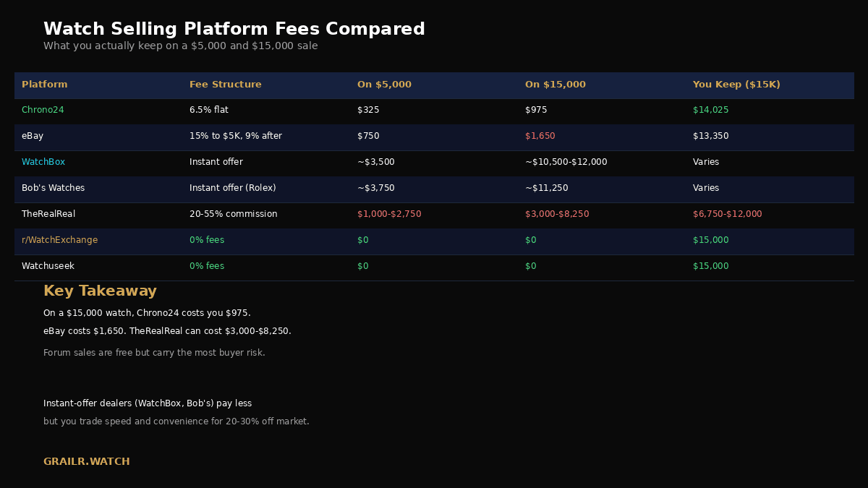Click the 'You Keep ($15K)' column header
The image size is (868, 488).
tap(736, 85)
